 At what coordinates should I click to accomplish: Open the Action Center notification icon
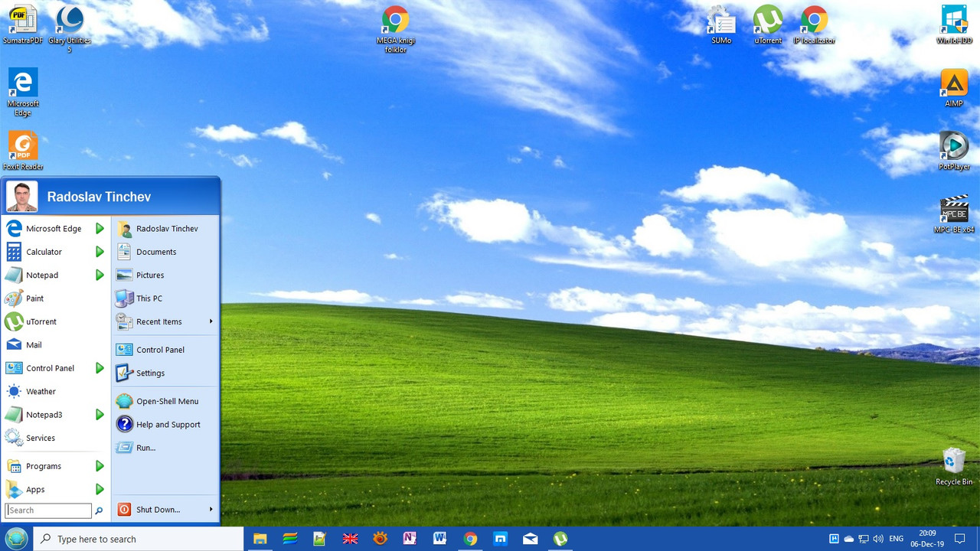coord(959,539)
